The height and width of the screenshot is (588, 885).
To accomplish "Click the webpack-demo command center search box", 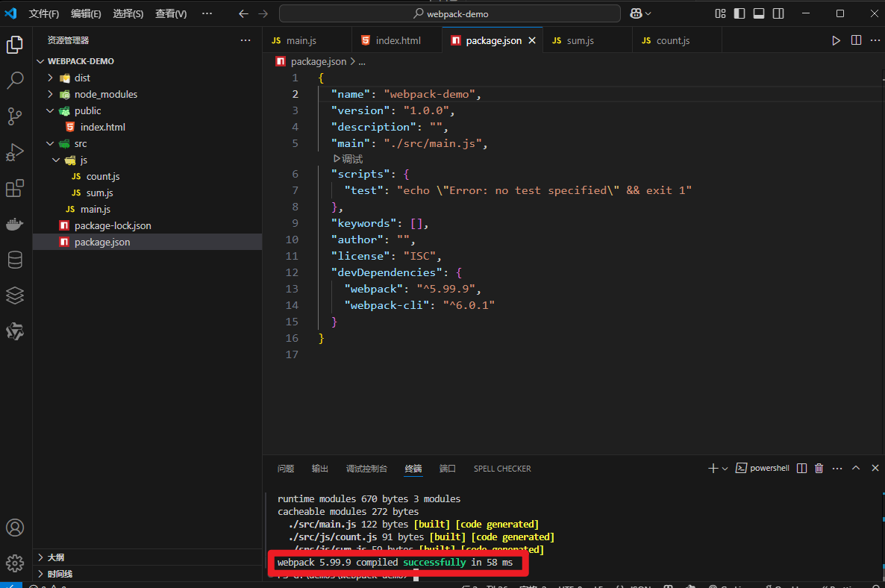I will click(450, 13).
